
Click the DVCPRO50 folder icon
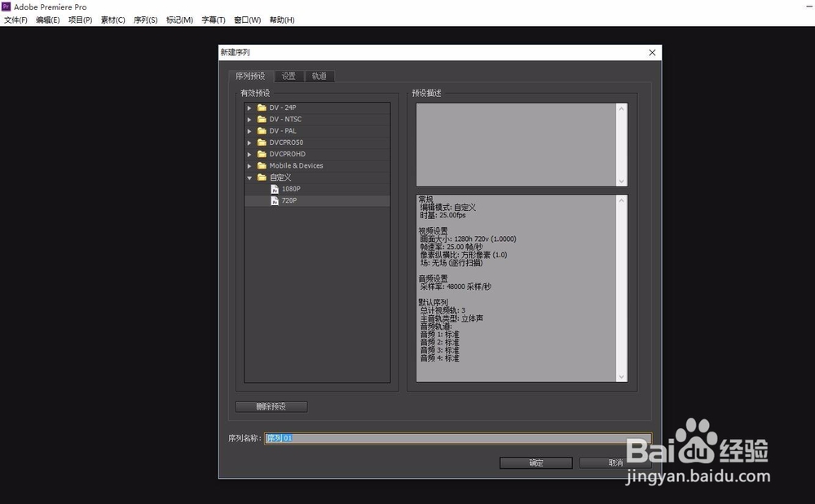pos(262,142)
